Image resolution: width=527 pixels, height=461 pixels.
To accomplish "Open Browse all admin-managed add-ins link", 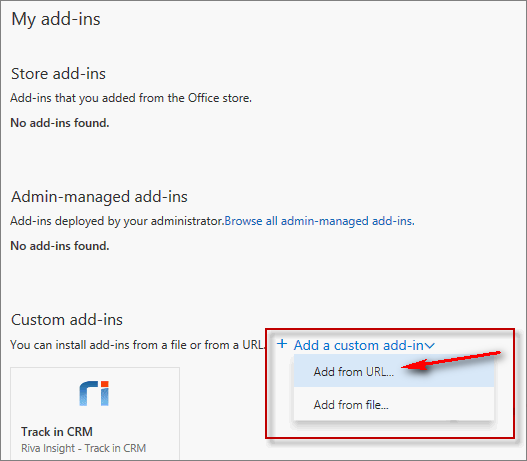I will [x=319, y=221].
